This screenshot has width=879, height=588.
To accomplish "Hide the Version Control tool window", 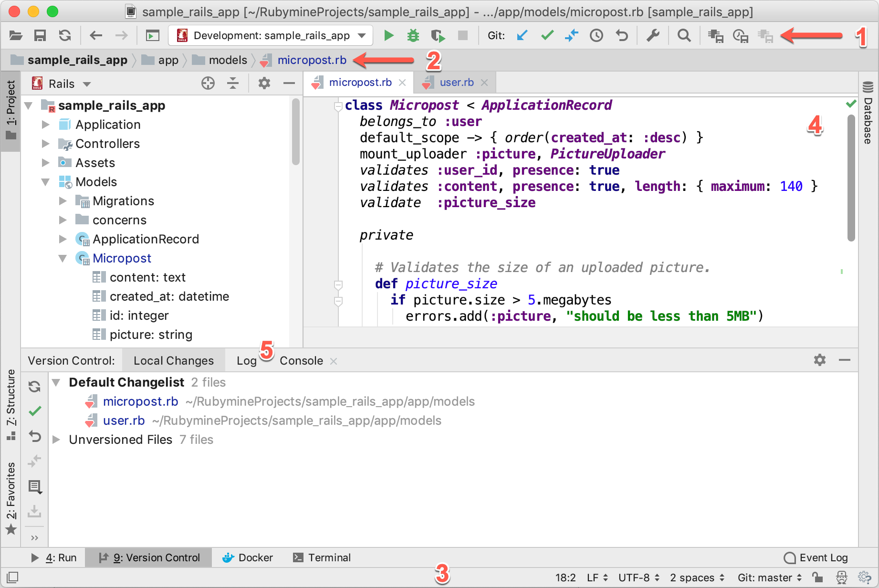I will (845, 360).
